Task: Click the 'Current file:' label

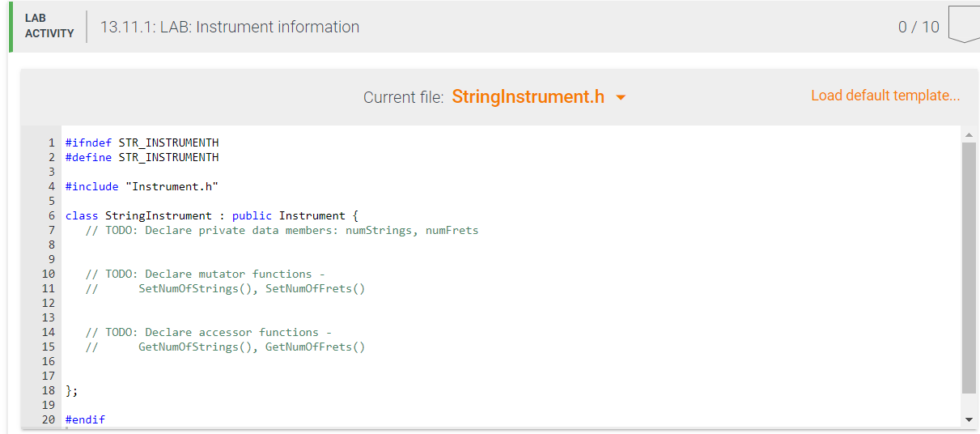Action: pos(403,98)
